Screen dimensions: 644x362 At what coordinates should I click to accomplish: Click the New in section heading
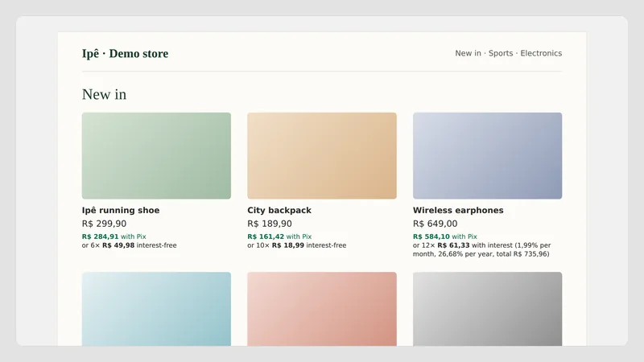[x=104, y=94]
